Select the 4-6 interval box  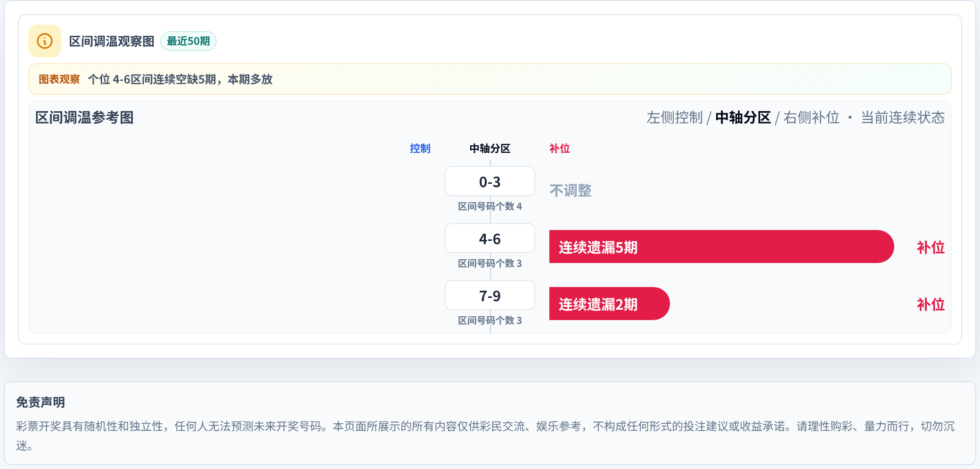point(490,239)
